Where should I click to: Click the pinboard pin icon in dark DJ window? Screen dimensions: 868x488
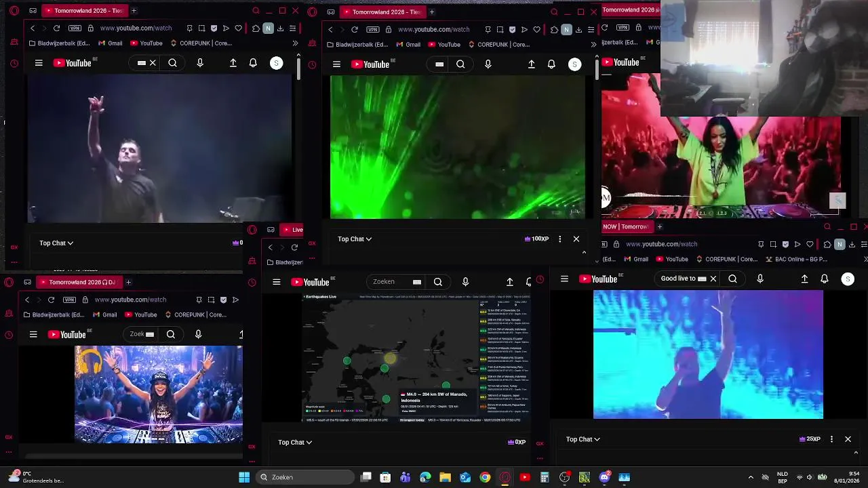pyautogui.click(x=189, y=28)
